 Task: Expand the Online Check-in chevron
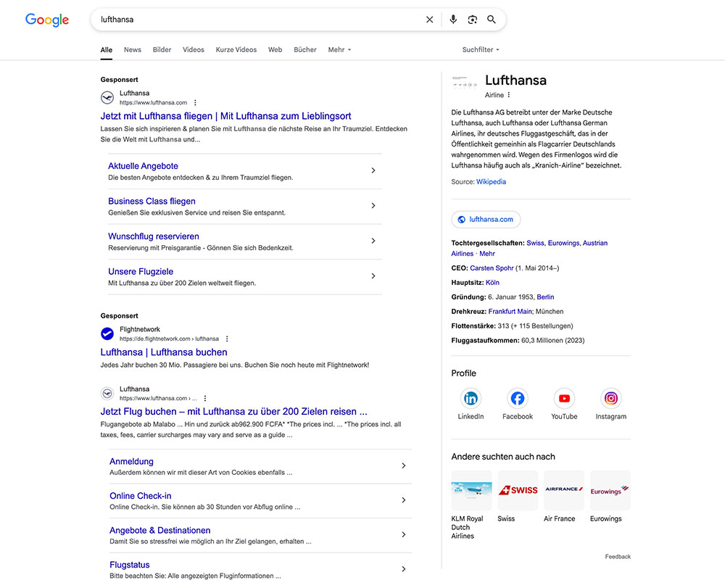[404, 500]
